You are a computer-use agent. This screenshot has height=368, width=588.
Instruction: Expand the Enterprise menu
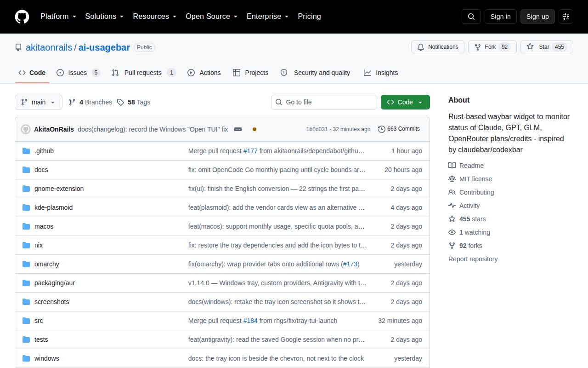[267, 17]
